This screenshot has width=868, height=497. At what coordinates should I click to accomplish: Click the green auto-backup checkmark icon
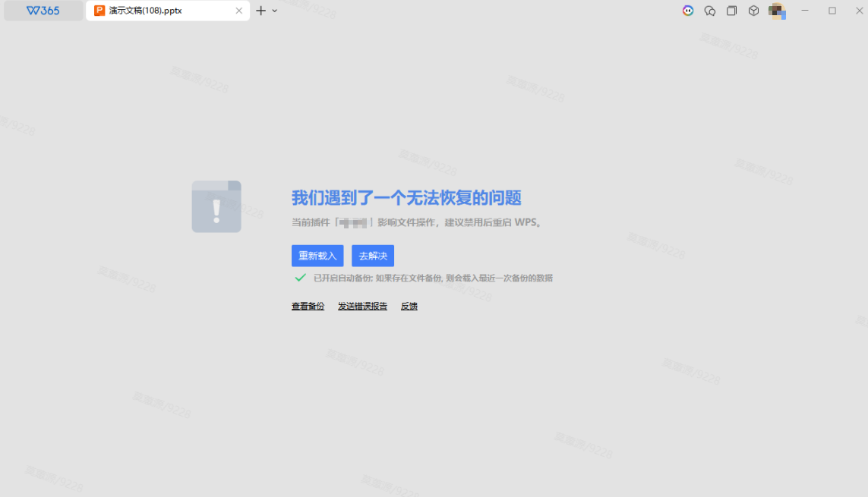pos(301,278)
